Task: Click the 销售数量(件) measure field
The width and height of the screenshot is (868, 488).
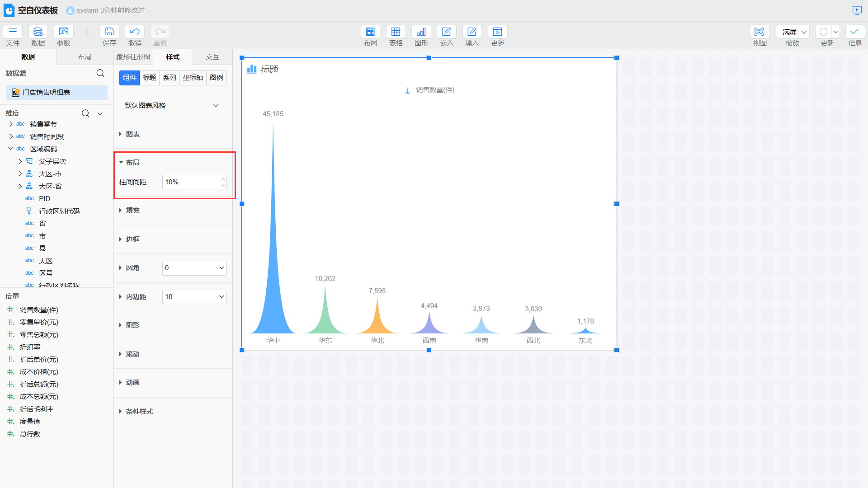Action: (x=39, y=310)
